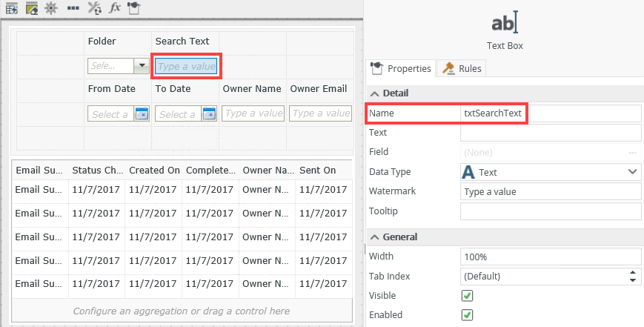This screenshot has height=327, width=644.
Task: Uncheck the Visible checkbox
Action: pyautogui.click(x=467, y=296)
